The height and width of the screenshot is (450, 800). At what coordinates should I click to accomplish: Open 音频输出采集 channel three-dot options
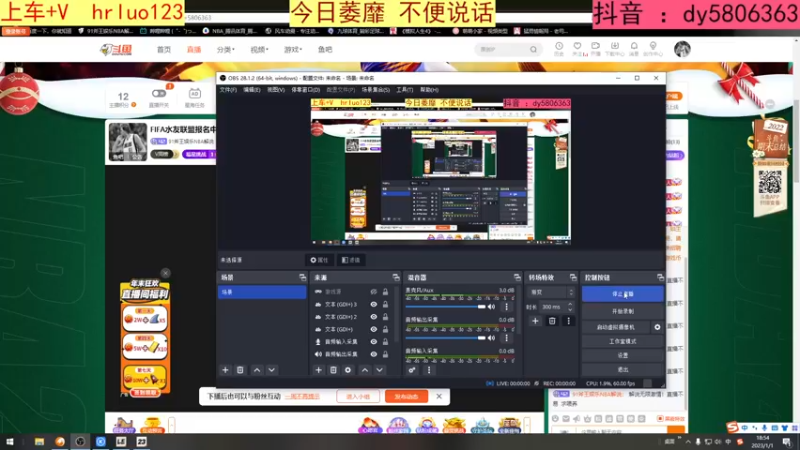[x=506, y=338]
